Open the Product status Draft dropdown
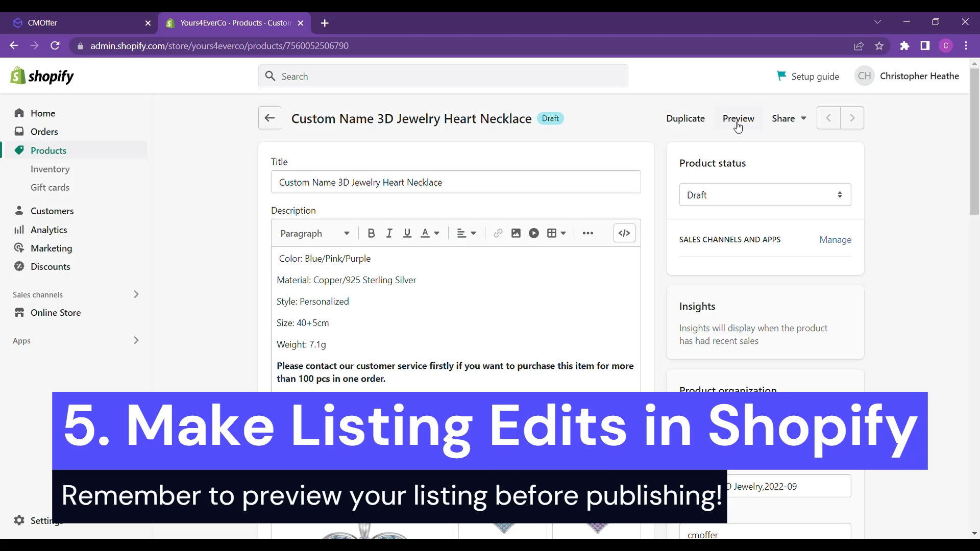Viewport: 980px width, 551px height. point(765,195)
